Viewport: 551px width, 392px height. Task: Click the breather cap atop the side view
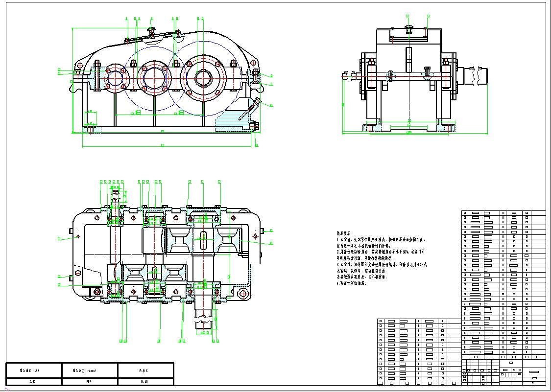click(x=408, y=28)
